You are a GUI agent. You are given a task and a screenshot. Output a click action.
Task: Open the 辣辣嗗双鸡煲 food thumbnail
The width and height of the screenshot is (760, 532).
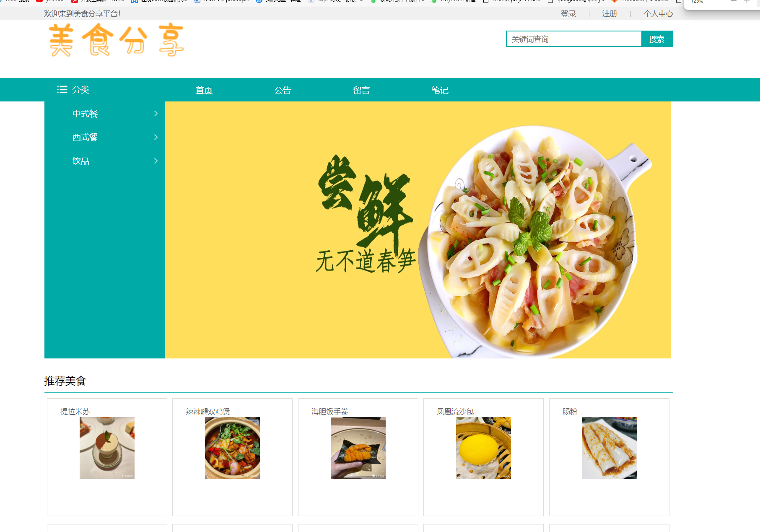click(x=232, y=448)
